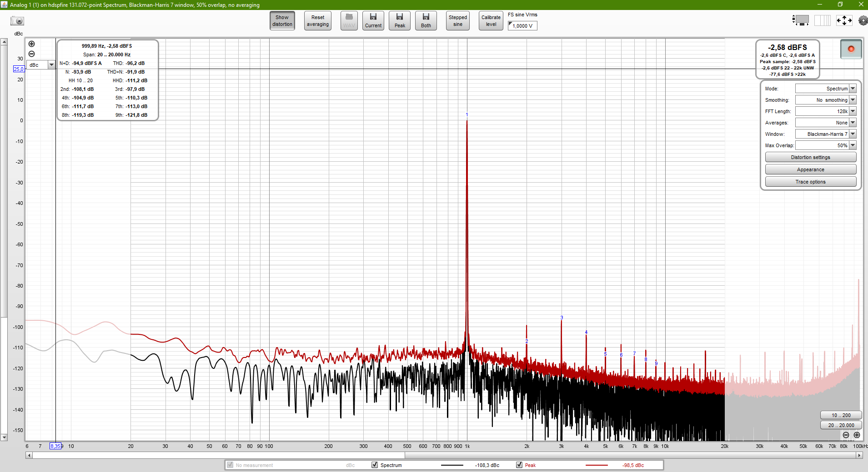
Task: Save the Current spectrum trace
Action: pyautogui.click(x=373, y=21)
